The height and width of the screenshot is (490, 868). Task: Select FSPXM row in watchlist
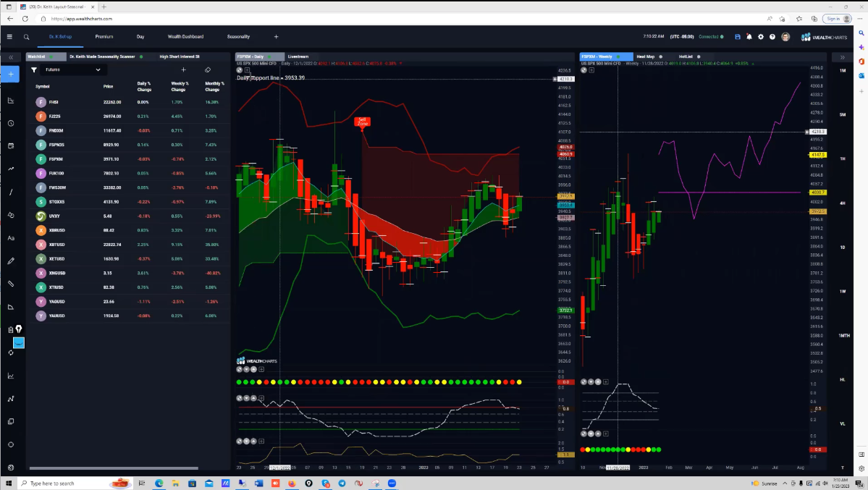128,159
